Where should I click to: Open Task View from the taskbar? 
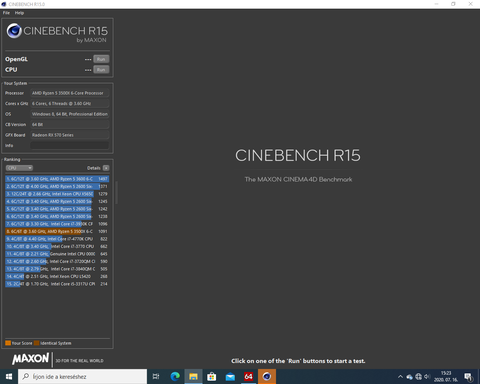pos(156,377)
